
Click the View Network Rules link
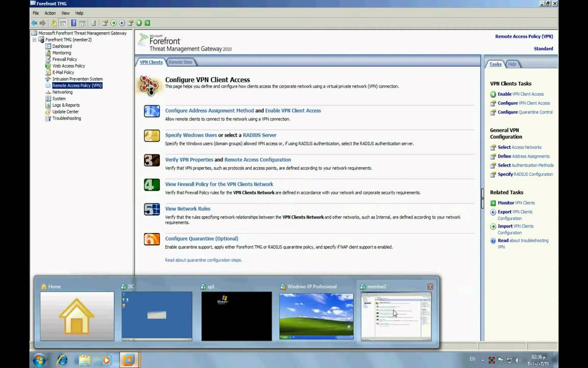coord(187,209)
